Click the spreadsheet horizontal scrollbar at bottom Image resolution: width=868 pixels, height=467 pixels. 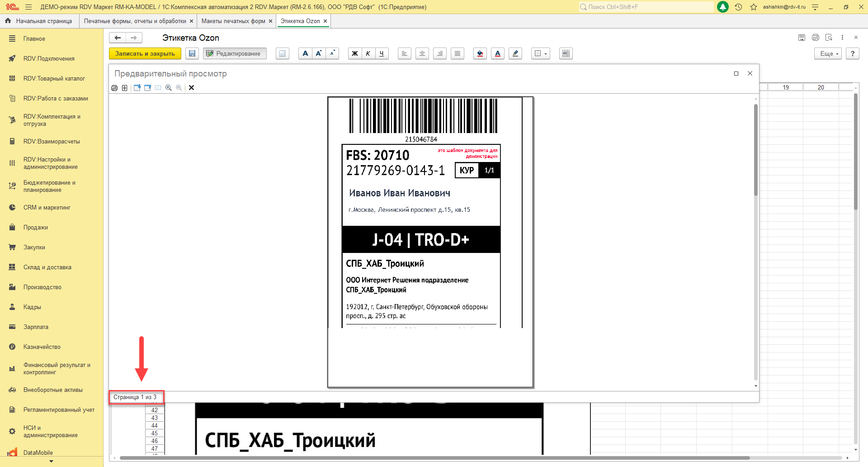(434, 458)
